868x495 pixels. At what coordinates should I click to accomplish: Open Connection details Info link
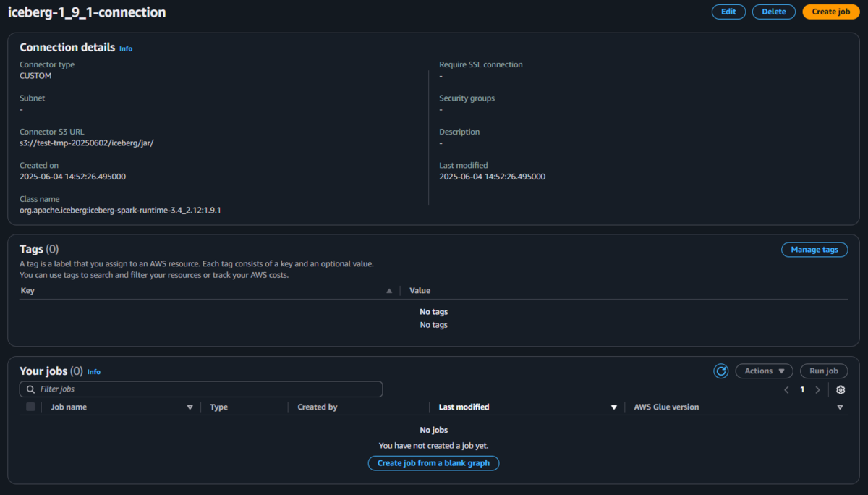point(126,48)
